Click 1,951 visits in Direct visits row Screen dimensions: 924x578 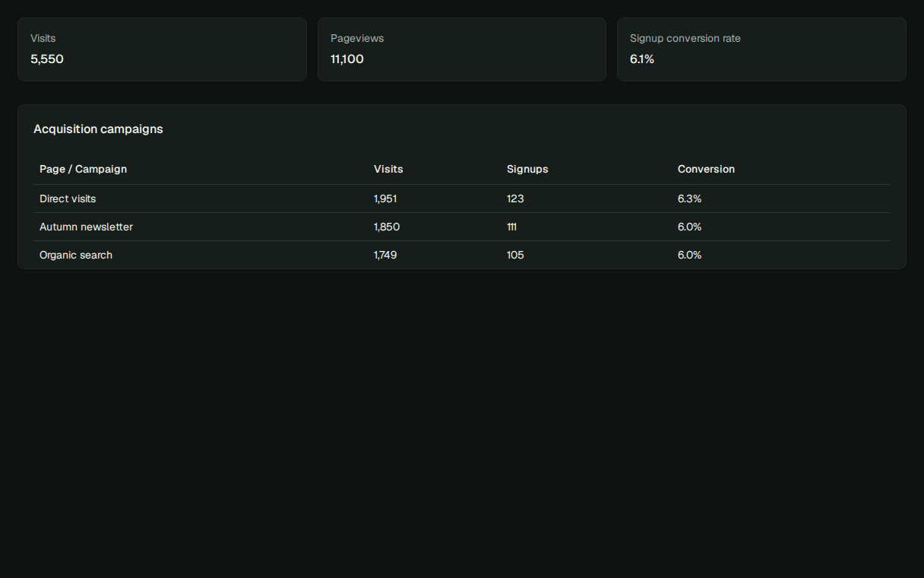tap(385, 198)
